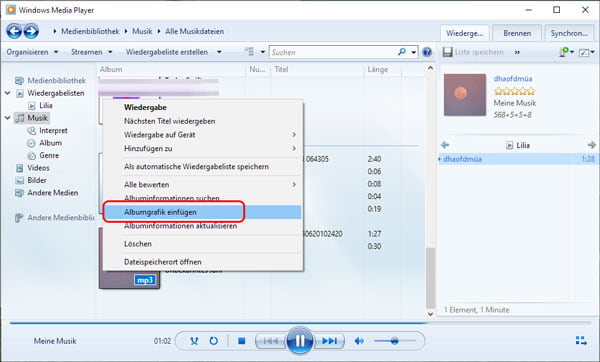Viewport: 600px width, 362px height.
Task: Switch to Now Playing mode icon
Action: (x=581, y=341)
